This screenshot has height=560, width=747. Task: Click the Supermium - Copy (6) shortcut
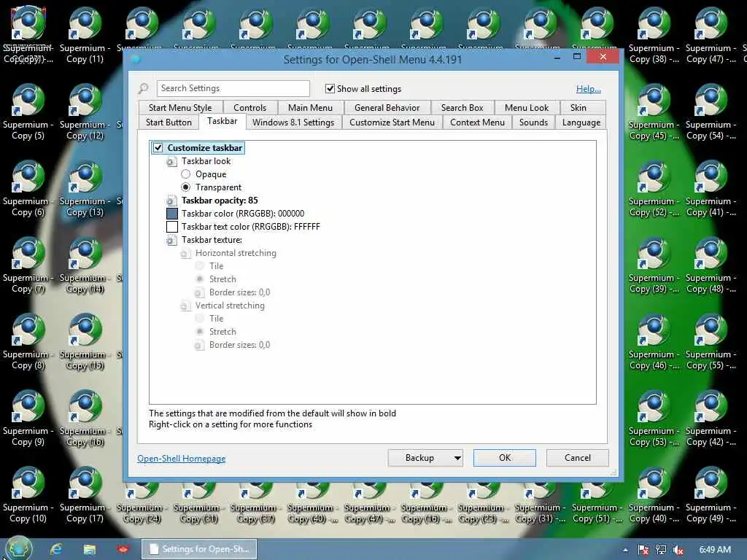tap(28, 189)
